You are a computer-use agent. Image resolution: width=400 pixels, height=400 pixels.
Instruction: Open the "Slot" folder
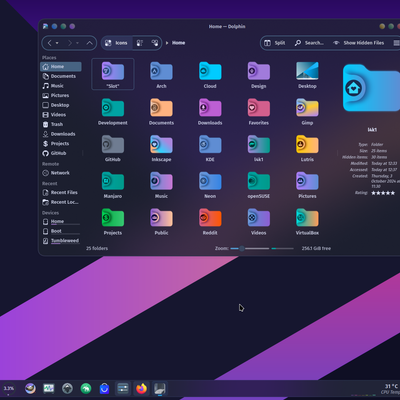[x=113, y=74]
